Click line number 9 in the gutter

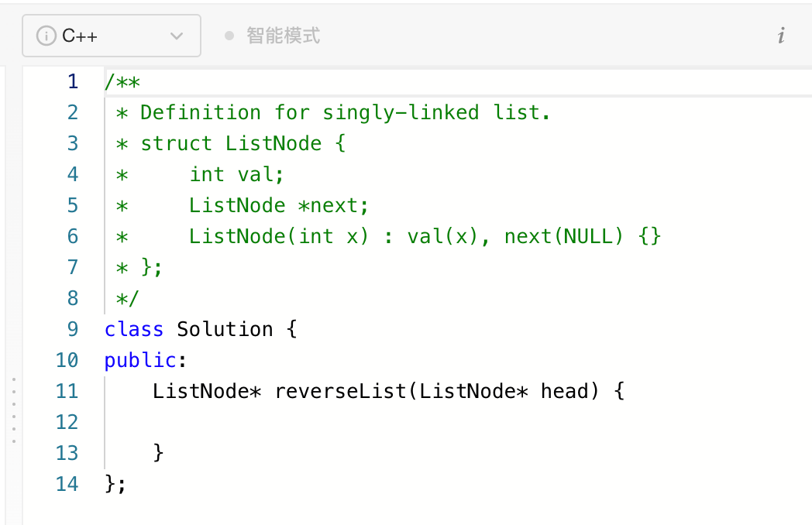tap(73, 329)
